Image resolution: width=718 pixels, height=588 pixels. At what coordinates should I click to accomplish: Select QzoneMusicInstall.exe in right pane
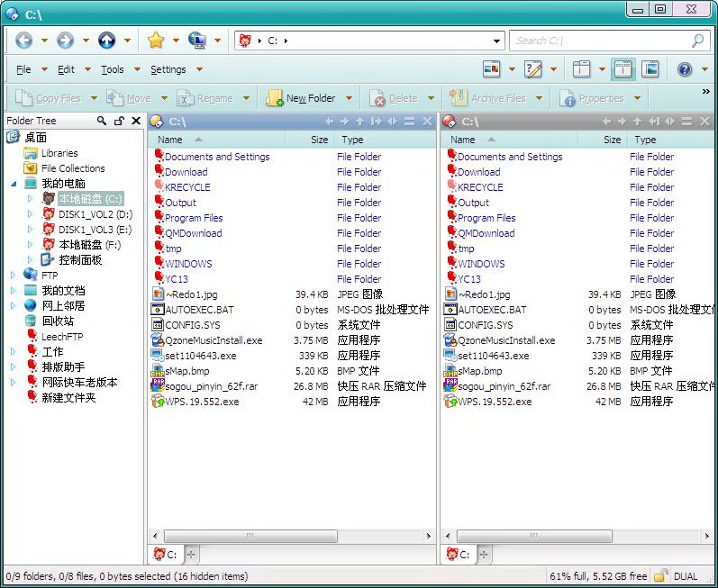coord(506,340)
